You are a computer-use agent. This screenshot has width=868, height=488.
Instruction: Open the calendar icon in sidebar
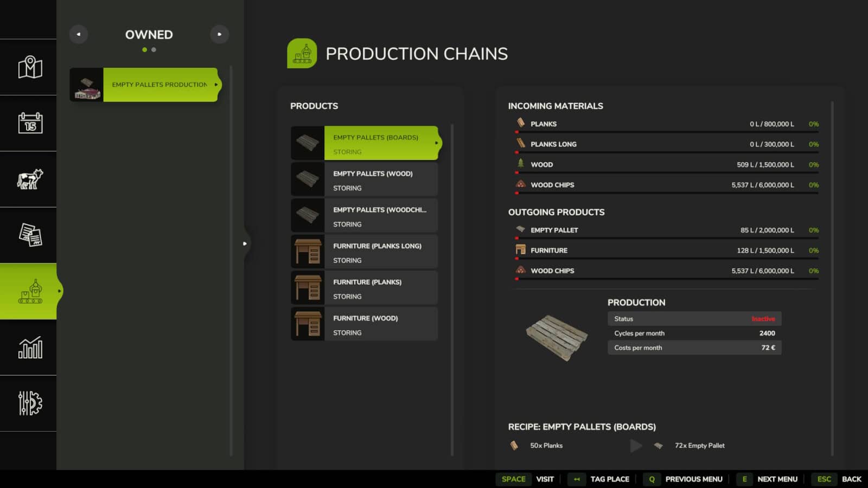30,123
